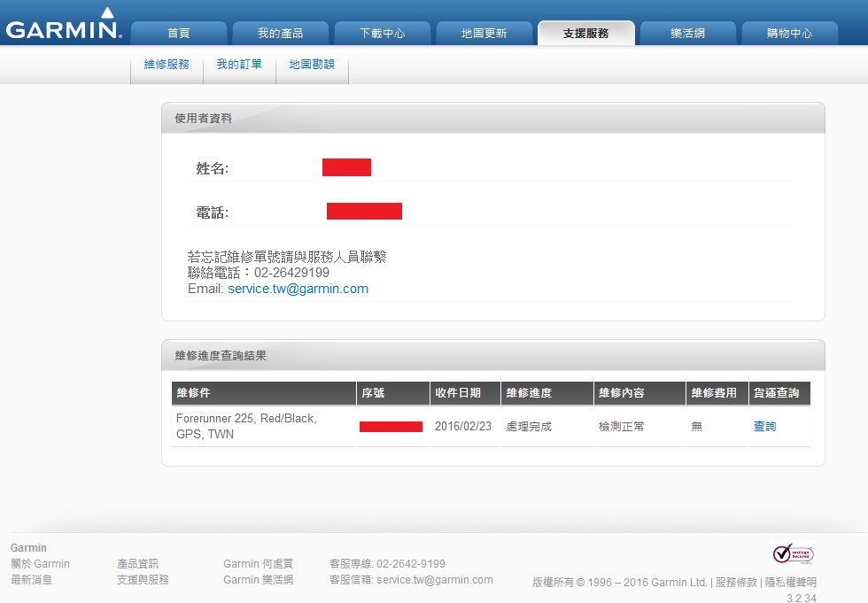Open the 首頁 tab
868x603 pixels.
(178, 33)
